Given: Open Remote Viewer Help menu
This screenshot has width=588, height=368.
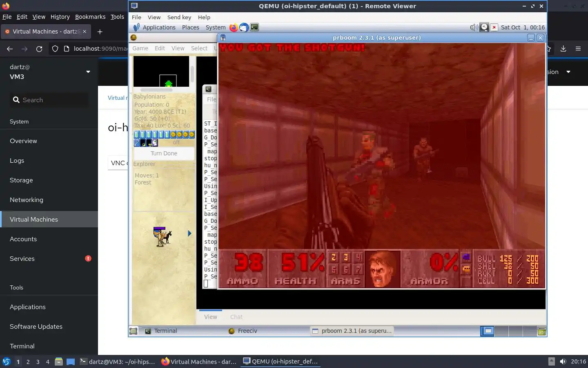Looking at the screenshot, I should click(204, 17).
